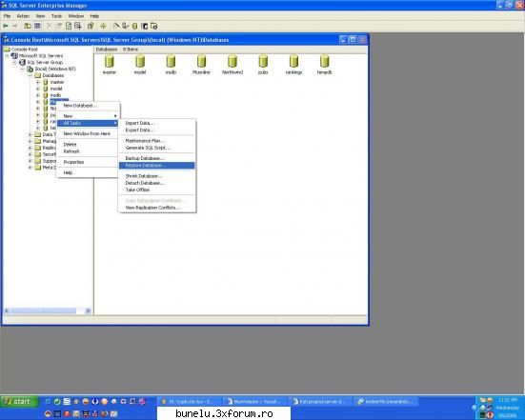Click console tree scrollbar left arrow
Image resolution: width=525 pixels, height=420 pixels.
[7, 310]
